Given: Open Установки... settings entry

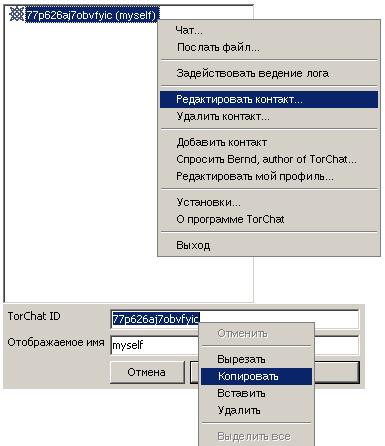Looking at the screenshot, I should click(x=269, y=202).
